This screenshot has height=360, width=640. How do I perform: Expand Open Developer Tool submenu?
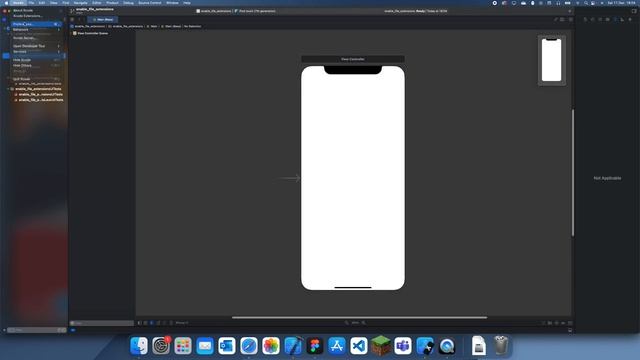pyautogui.click(x=36, y=46)
